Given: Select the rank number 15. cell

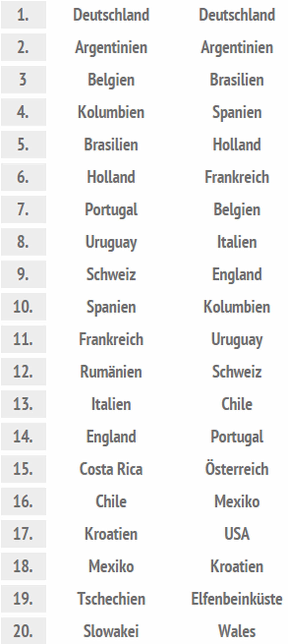Looking at the screenshot, I should [x=23, y=469].
